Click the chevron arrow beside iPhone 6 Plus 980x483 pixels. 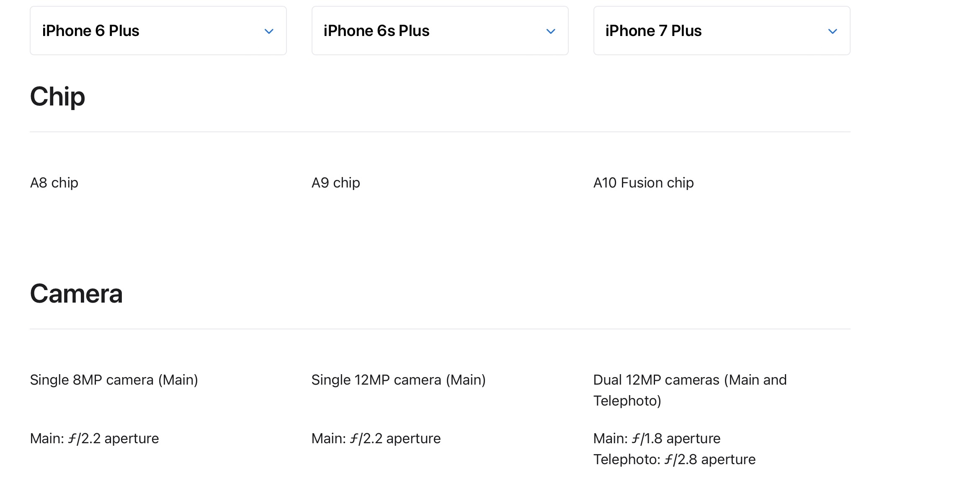coord(269,31)
